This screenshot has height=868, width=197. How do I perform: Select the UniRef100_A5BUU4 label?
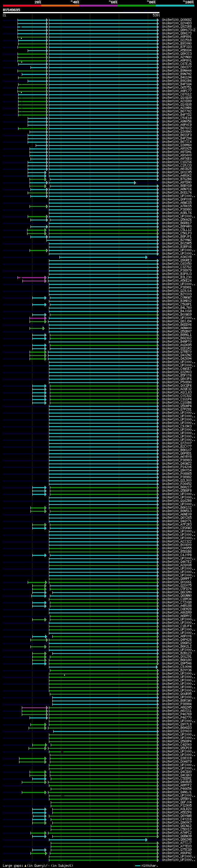click(x=177, y=50)
